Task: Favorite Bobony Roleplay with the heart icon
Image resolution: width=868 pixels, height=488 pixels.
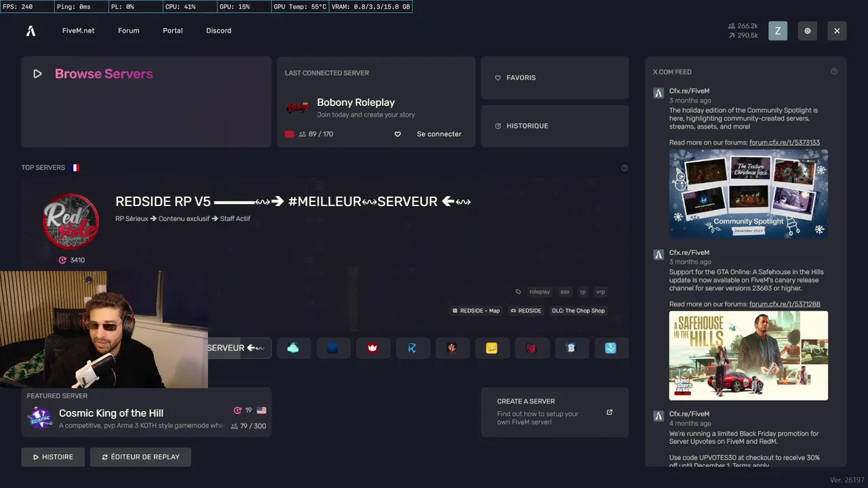Action: pyautogui.click(x=398, y=134)
